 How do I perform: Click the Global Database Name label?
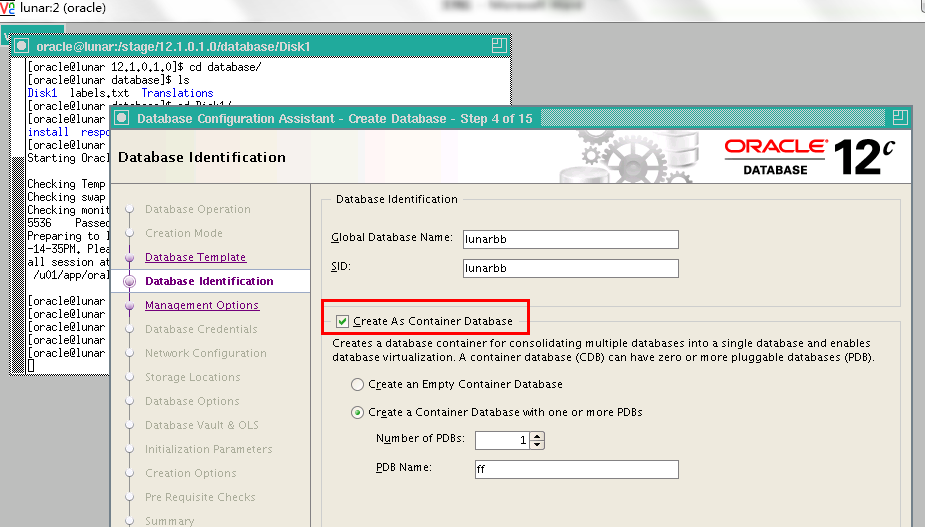(x=392, y=237)
